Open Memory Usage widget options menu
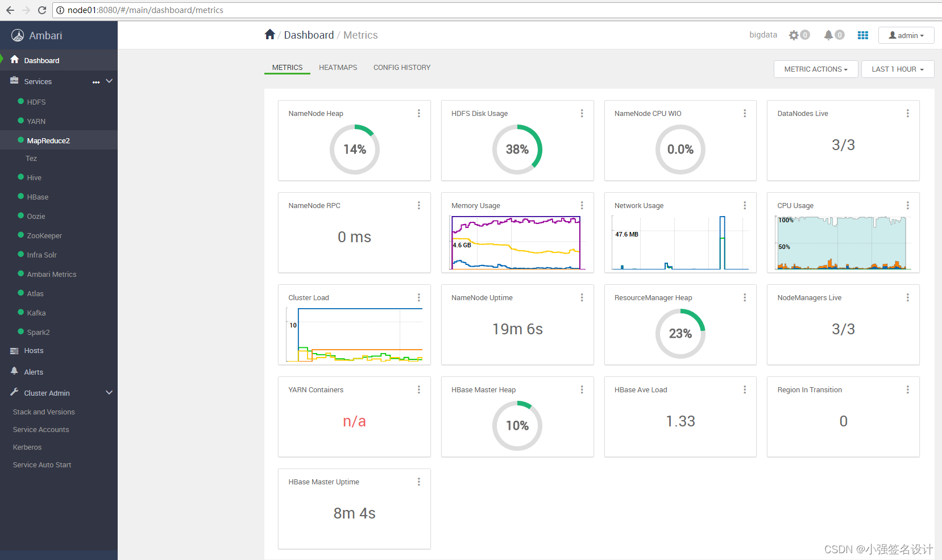This screenshot has height=560, width=942. click(x=582, y=205)
